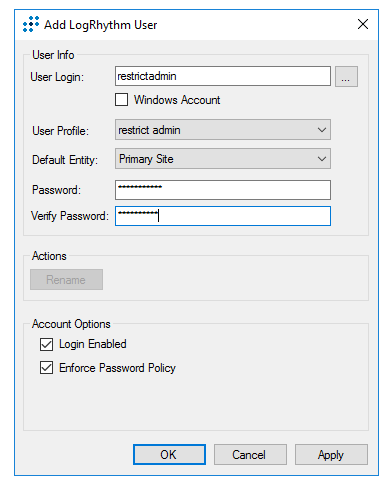Click the Enforce Password Policy label text
The image size is (389, 484).
coord(117,368)
